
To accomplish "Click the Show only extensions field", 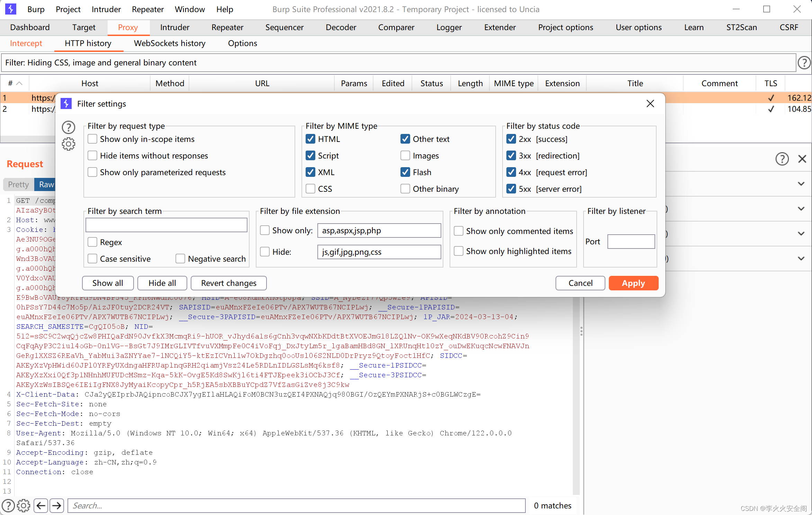I will click(x=379, y=231).
